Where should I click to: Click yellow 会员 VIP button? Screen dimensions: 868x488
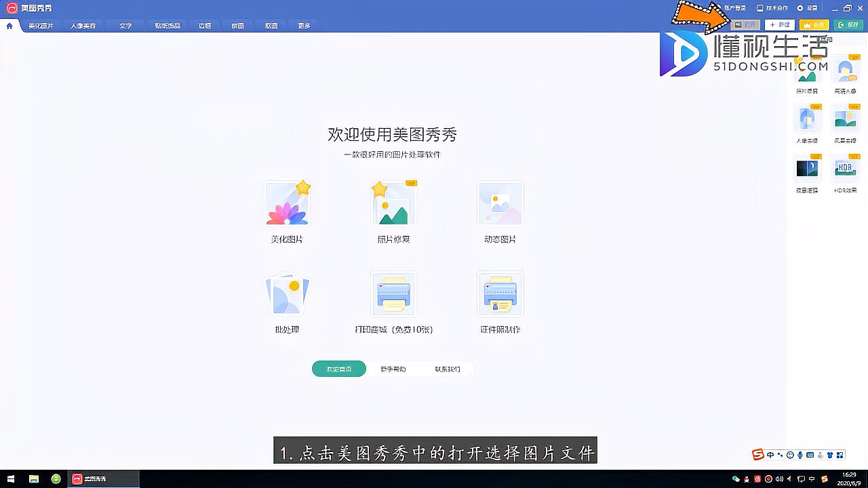point(814,24)
